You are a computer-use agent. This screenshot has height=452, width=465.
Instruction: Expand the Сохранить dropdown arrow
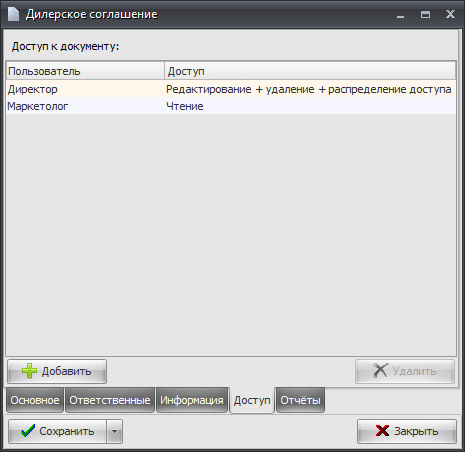114,431
